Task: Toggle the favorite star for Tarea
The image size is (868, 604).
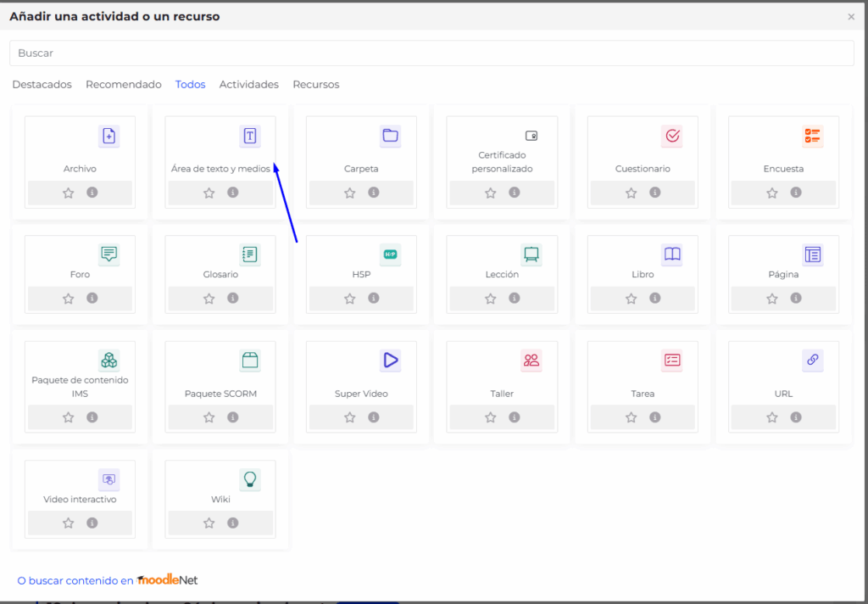Action: pyautogui.click(x=632, y=417)
